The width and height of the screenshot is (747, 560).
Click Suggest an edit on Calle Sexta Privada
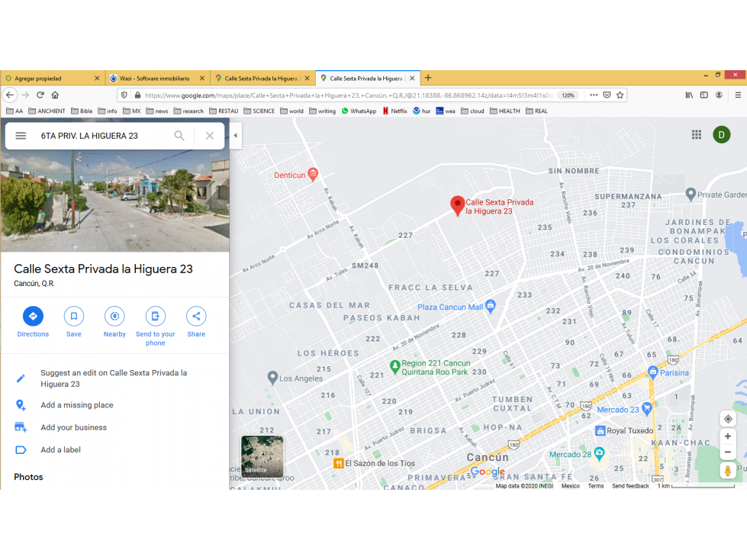pyautogui.click(x=114, y=378)
